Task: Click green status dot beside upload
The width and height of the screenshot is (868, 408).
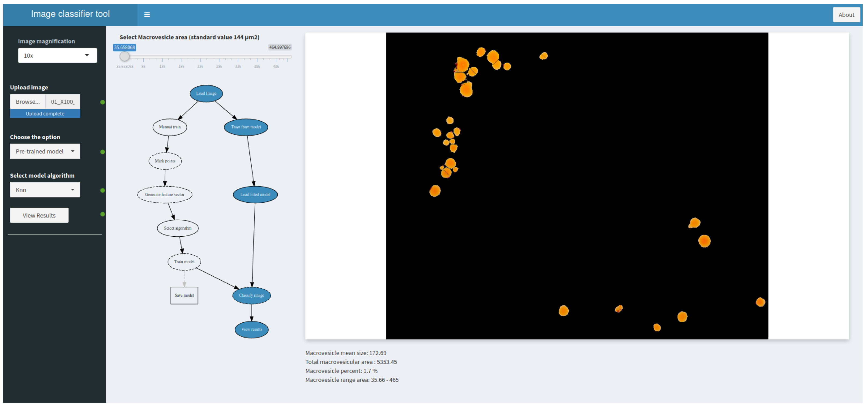Action: coord(103,102)
